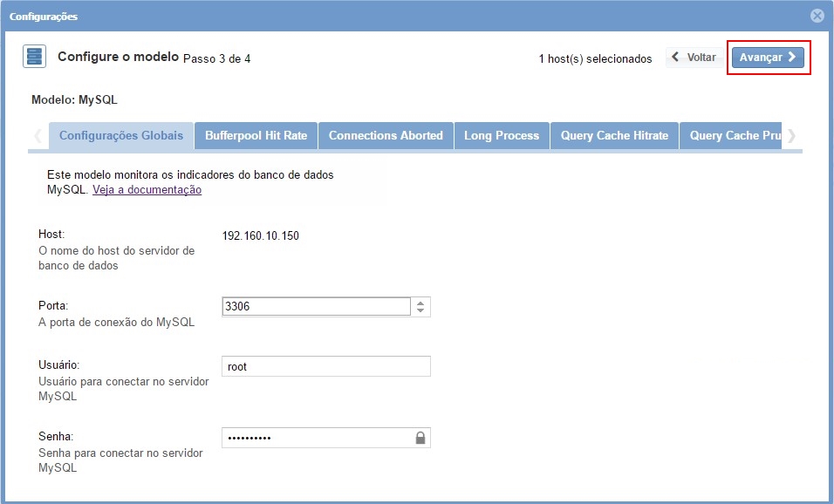
Task: Open the Query Cache Hitrate tab
Action: [614, 136]
